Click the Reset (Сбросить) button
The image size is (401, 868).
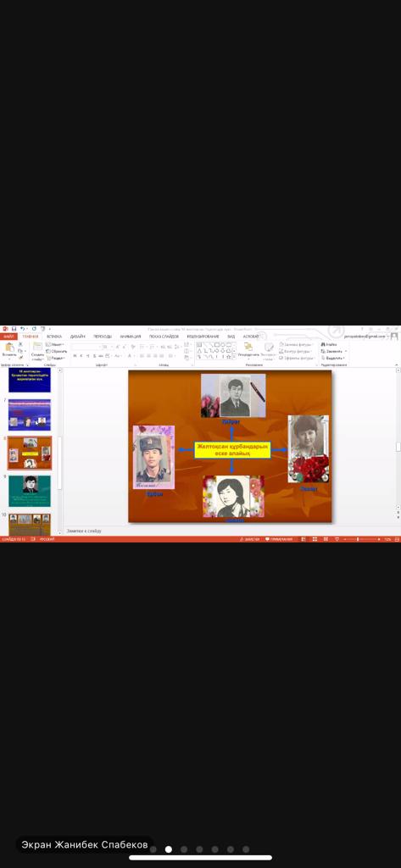[57, 351]
